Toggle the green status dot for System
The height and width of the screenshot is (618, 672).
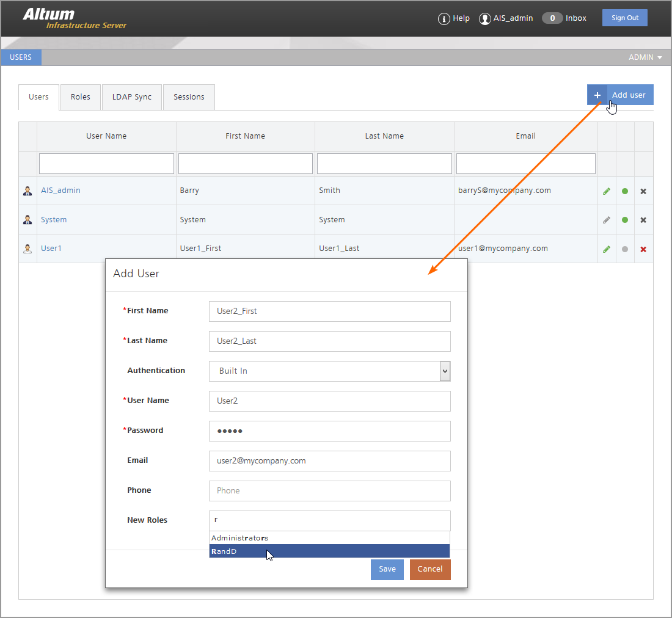[x=625, y=220]
